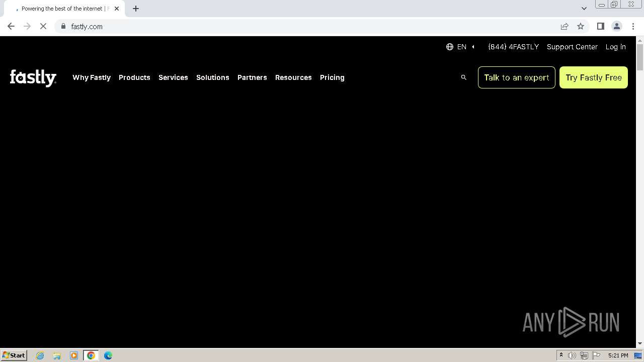Open the Products menu

click(134, 77)
